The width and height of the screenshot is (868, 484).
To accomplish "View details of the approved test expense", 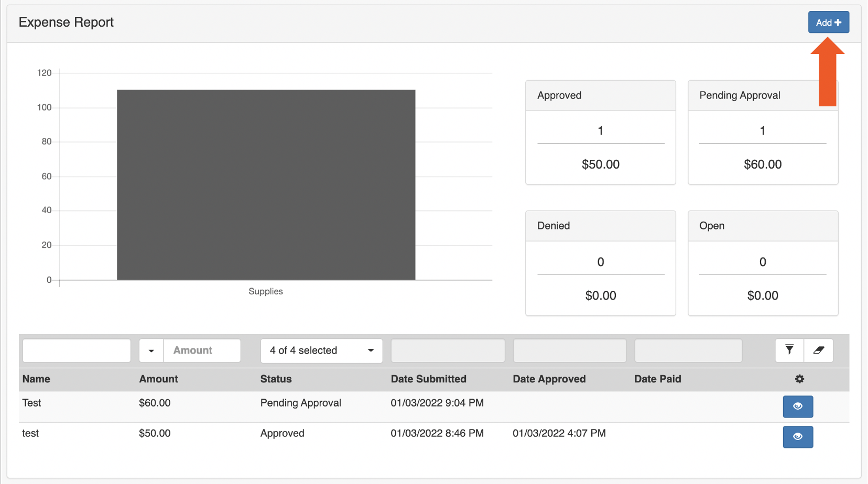I will pos(798,437).
